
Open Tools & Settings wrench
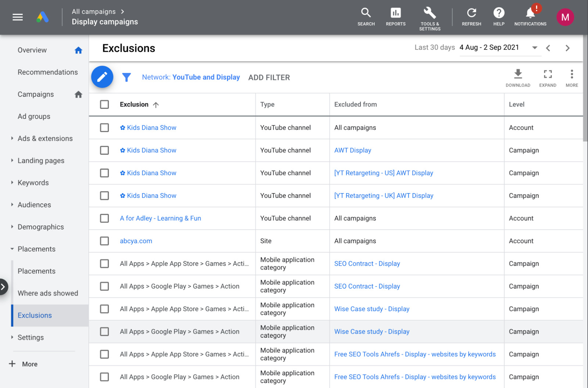tap(430, 13)
